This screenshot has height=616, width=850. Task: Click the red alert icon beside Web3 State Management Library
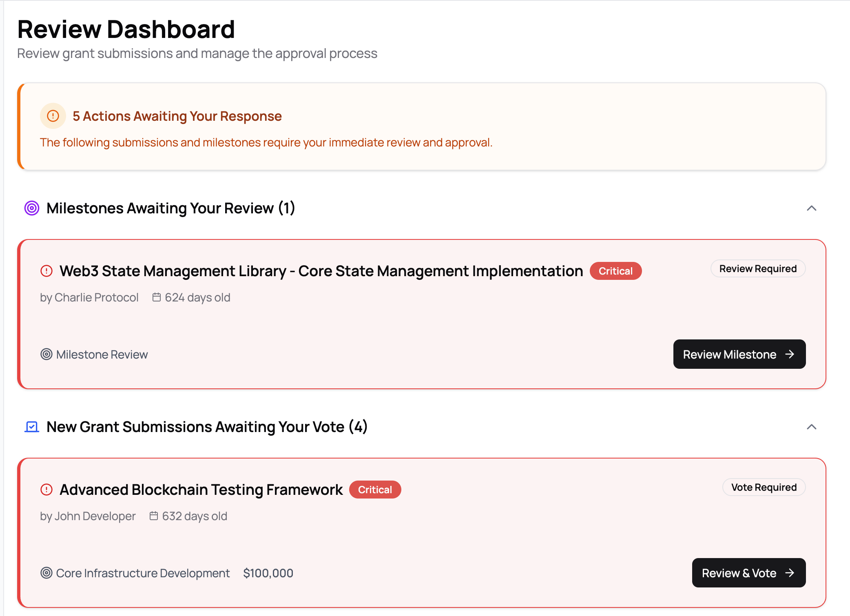click(x=46, y=270)
